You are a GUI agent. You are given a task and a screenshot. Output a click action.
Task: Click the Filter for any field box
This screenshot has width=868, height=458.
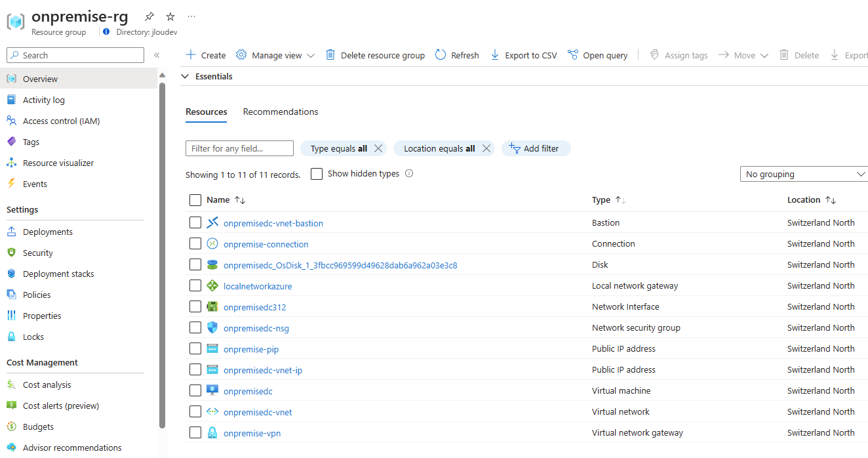(239, 148)
